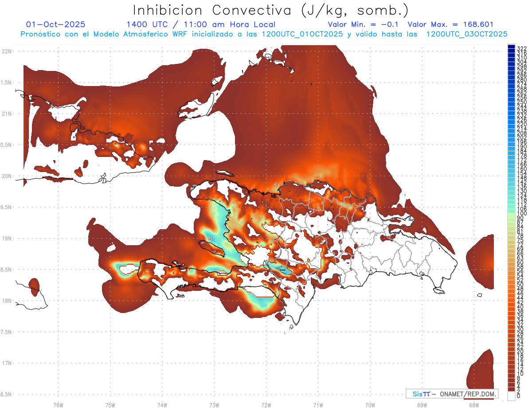Screen dimensions: 532x411
Task: Click the '71W' longitude label
Action: (318, 405)
